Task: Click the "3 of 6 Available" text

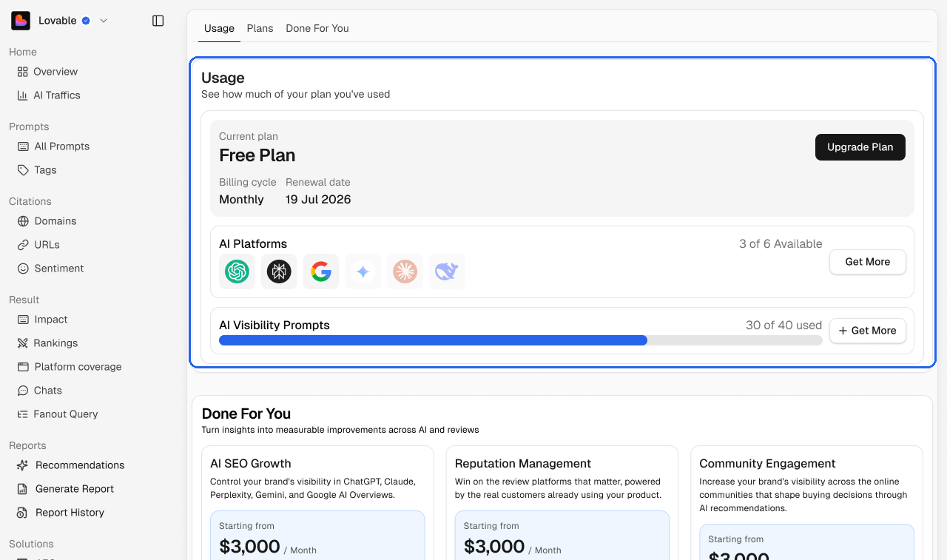Action: point(781,243)
